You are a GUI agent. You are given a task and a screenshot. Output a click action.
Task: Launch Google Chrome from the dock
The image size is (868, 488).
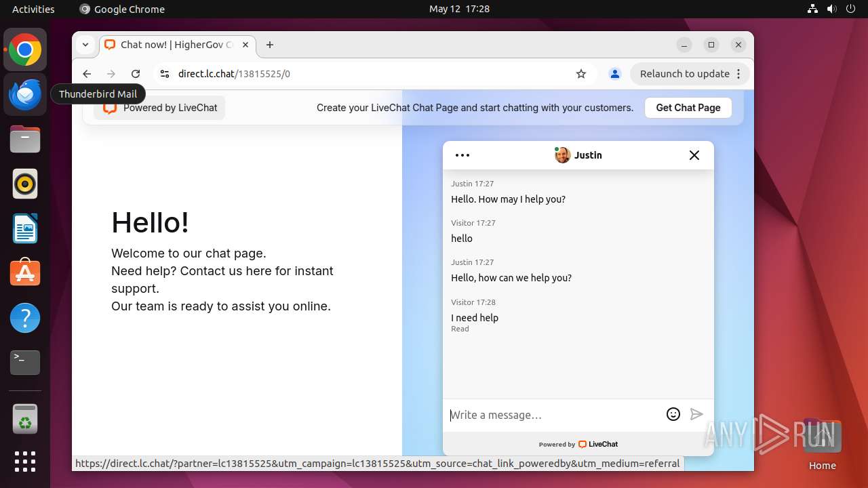(x=25, y=50)
